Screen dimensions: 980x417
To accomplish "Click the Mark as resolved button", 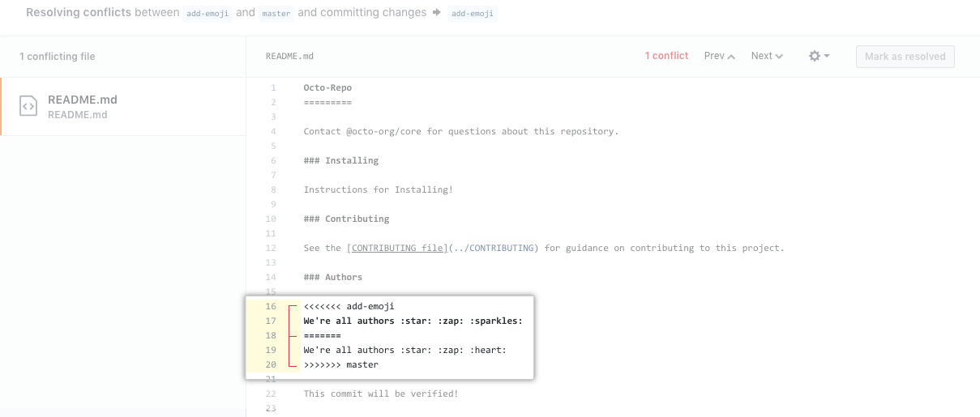I will coord(905,57).
